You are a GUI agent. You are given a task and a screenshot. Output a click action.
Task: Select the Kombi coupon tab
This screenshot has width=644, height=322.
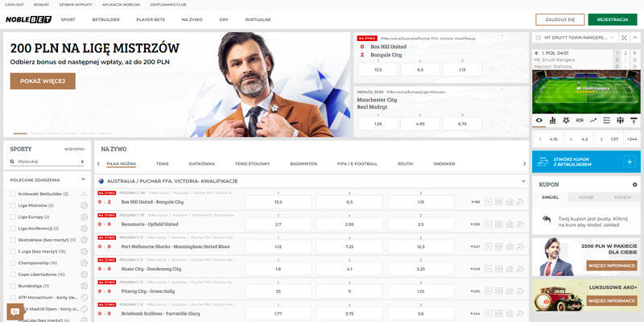click(586, 197)
